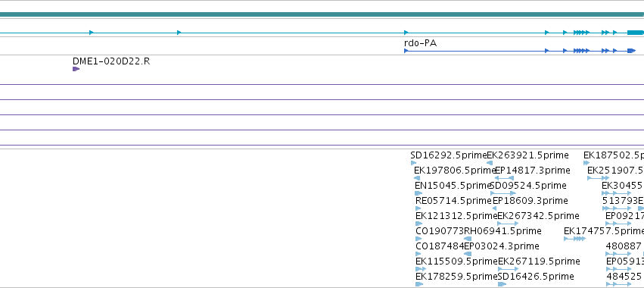
Task: Select the EK267342.5prime EST glyph
Action: coord(508,224)
